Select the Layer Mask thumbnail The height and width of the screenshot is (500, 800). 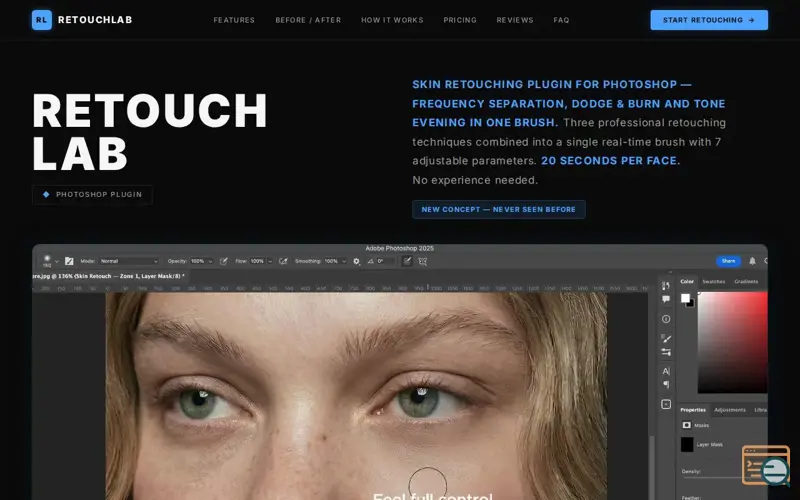click(x=687, y=444)
